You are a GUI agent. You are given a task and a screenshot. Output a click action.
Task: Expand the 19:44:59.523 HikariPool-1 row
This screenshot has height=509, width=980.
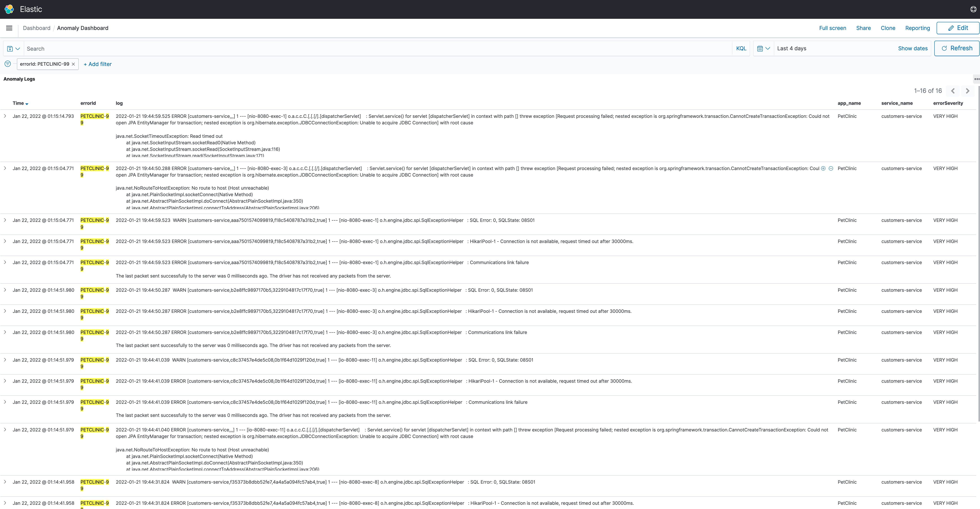[5, 241]
